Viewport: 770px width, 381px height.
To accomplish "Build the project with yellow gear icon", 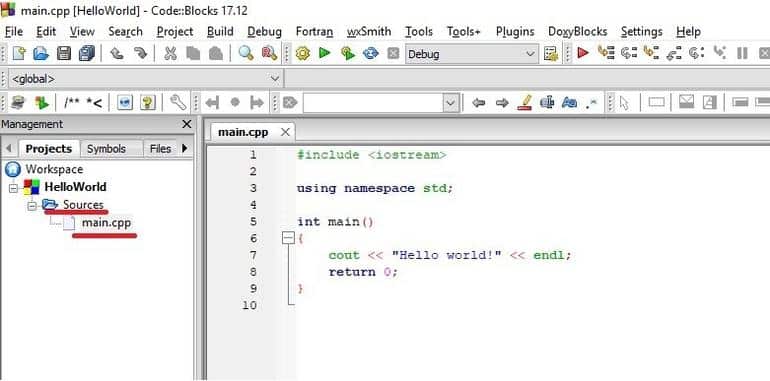I will [302, 53].
